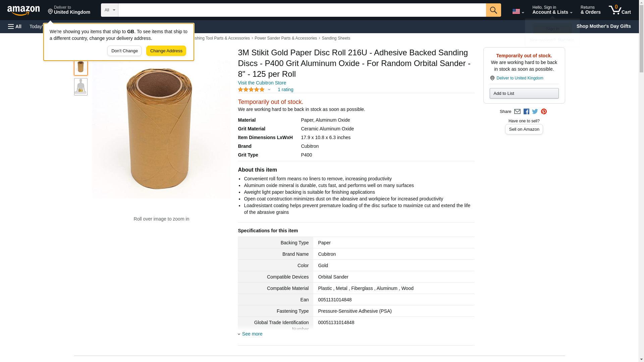Click Add to List button
The width and height of the screenshot is (644, 362).
(524, 94)
